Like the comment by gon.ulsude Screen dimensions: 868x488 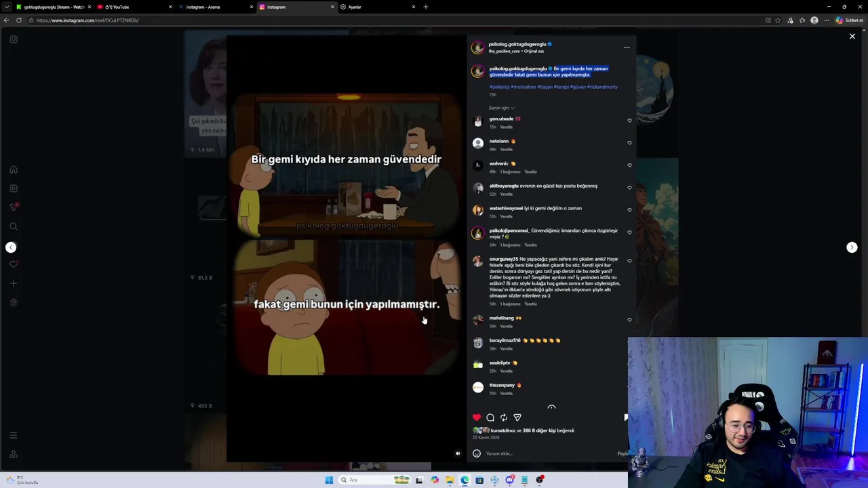[x=629, y=121]
